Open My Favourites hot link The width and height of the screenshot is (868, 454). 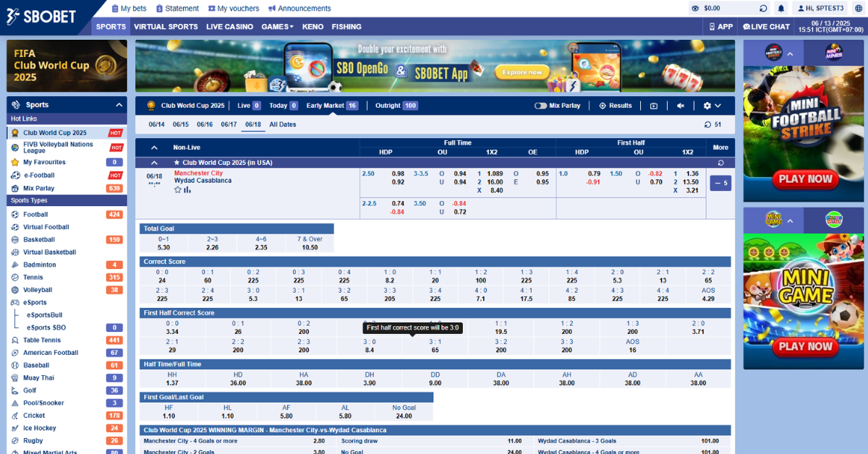point(44,163)
